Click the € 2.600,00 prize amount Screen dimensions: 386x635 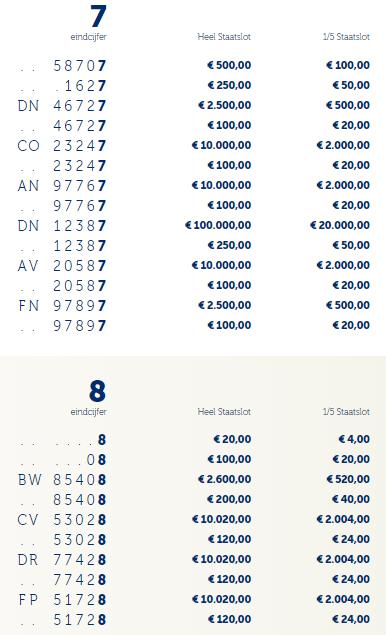pos(224,479)
